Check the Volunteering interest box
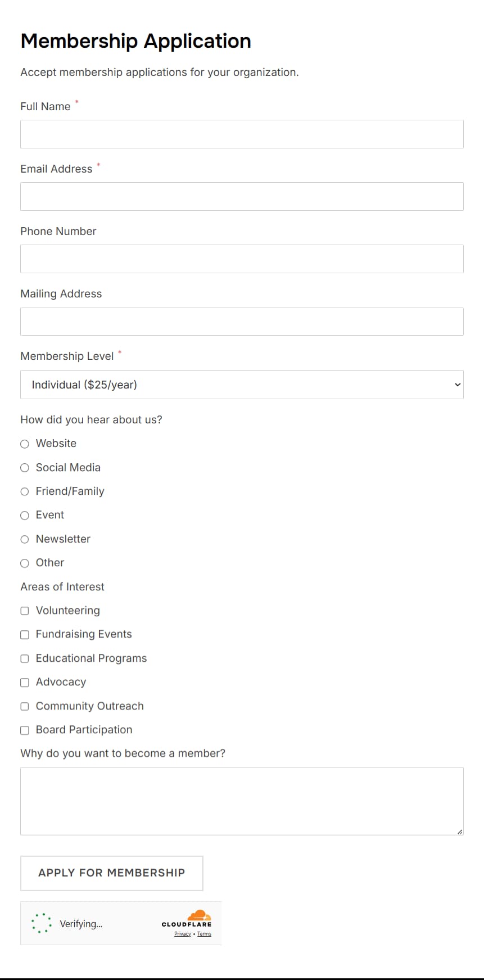Screen dimensions: 484x980 [x=25, y=611]
